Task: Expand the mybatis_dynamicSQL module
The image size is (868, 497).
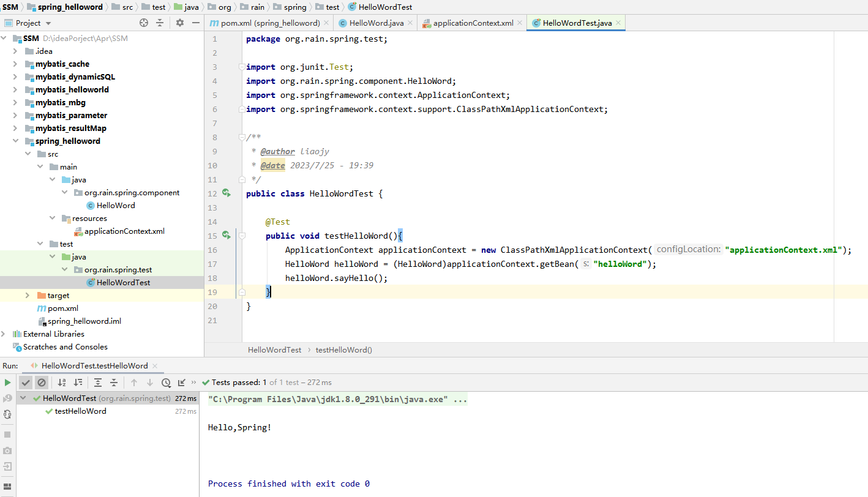Action: point(16,77)
